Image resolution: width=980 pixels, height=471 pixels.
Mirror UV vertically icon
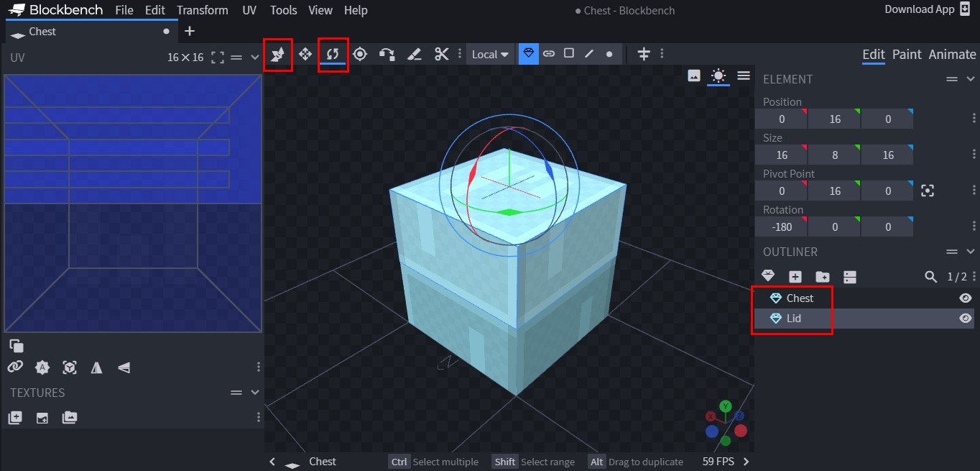pyautogui.click(x=124, y=367)
